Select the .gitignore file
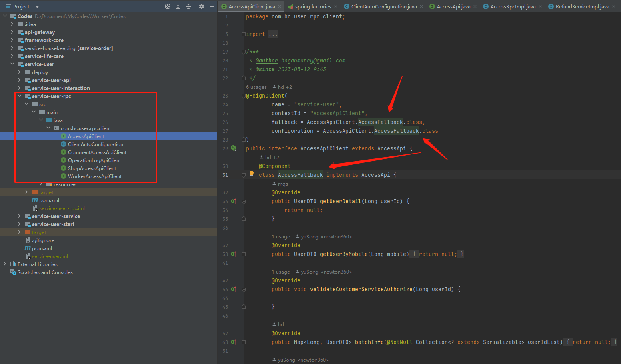Image resolution: width=621 pixels, height=364 pixels. pyautogui.click(x=43, y=240)
